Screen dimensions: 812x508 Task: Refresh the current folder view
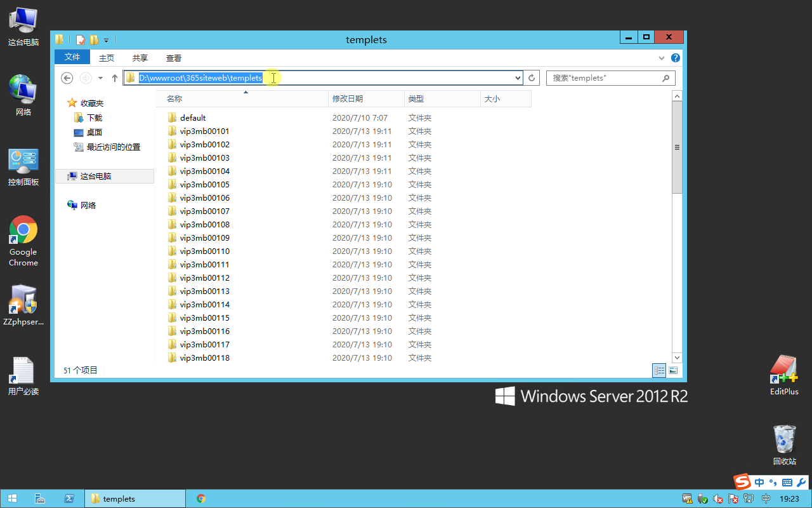[x=532, y=77]
